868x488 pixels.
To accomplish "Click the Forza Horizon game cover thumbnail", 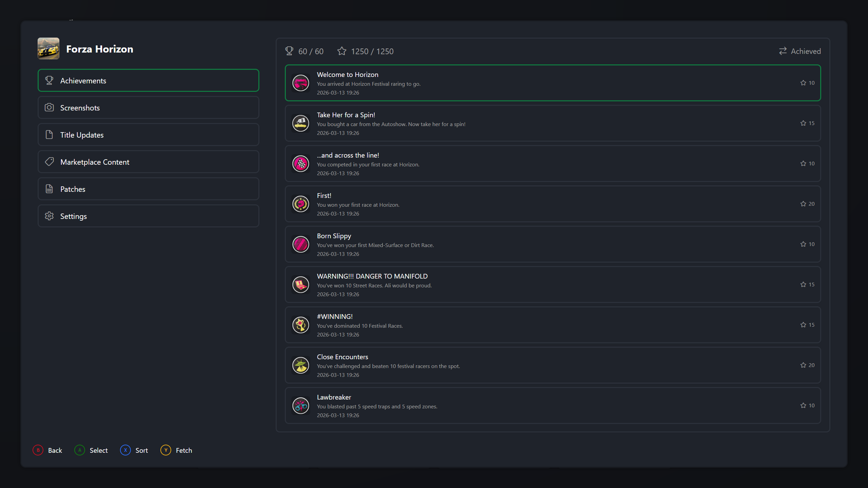I will [x=48, y=48].
